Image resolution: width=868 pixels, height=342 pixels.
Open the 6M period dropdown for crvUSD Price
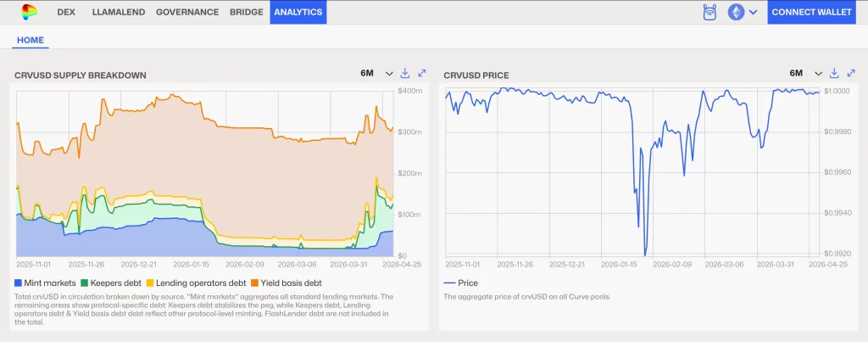[806, 73]
